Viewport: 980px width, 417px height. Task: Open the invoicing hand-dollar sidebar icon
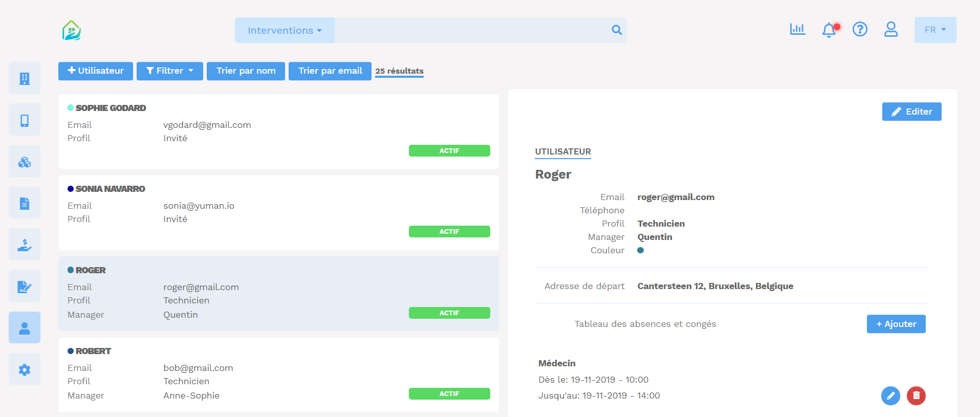coord(25,245)
